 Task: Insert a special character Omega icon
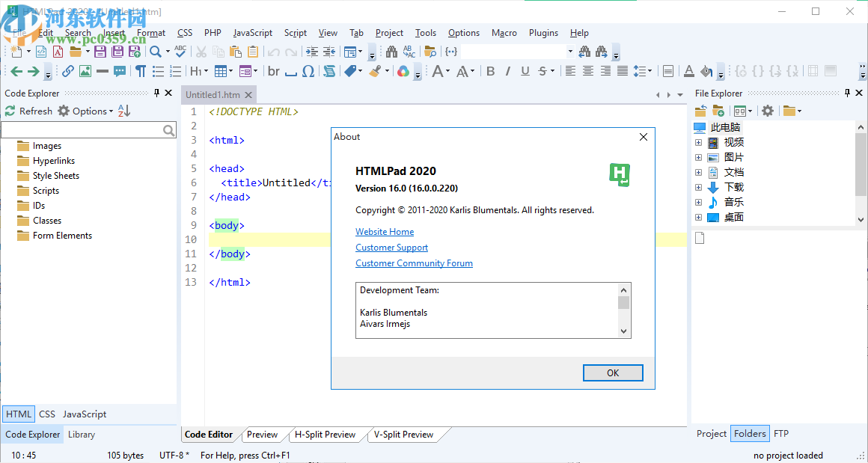point(308,71)
